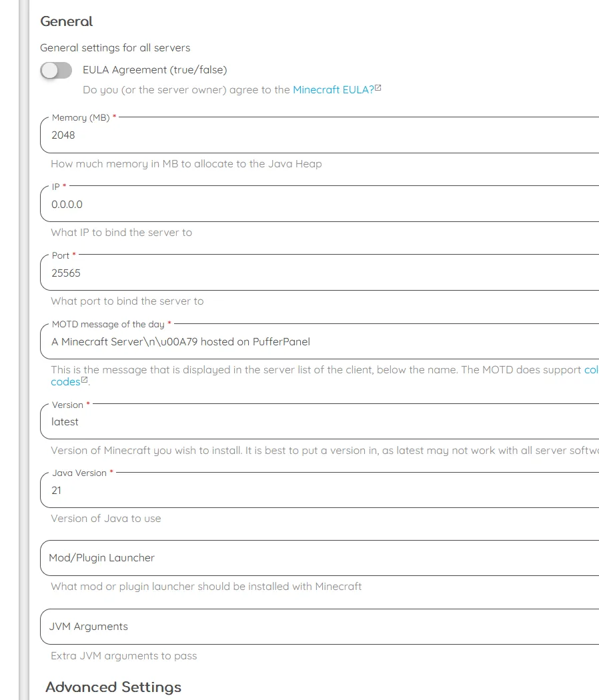Expand the Mod/Plugin Launcher dropdown

[x=320, y=558]
